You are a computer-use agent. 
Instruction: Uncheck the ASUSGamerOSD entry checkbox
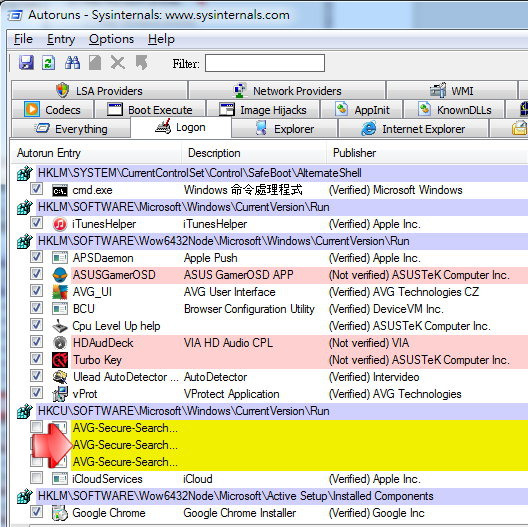click(x=36, y=273)
